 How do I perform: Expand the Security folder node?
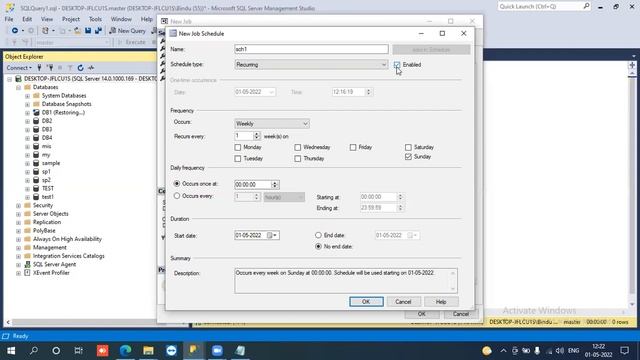click(x=18, y=206)
